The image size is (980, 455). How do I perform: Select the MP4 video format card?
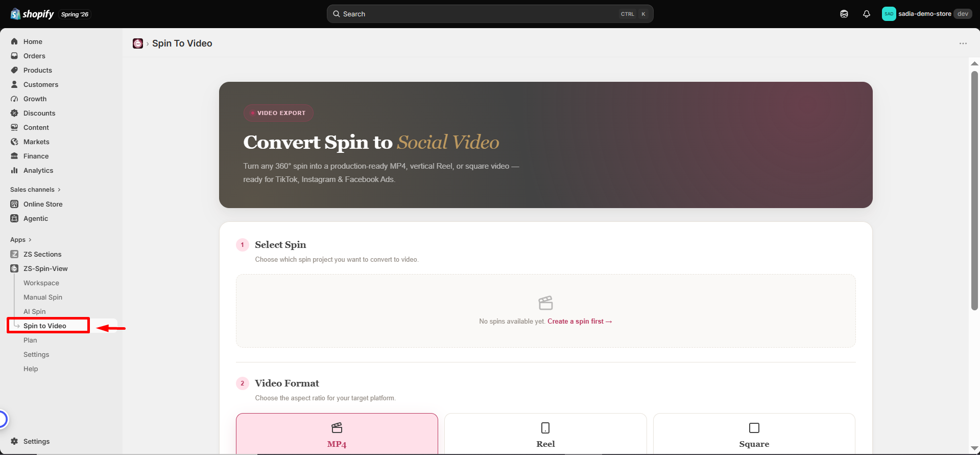[x=337, y=434]
